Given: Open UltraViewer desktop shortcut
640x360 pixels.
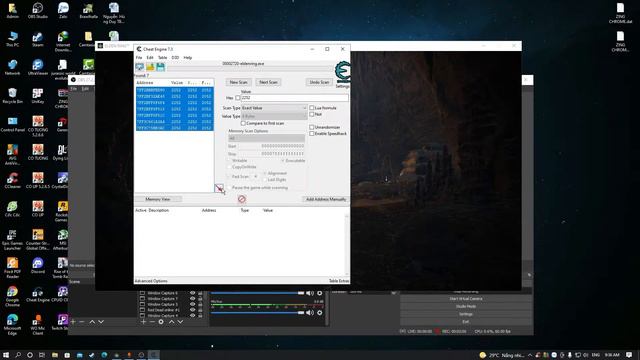Looking at the screenshot, I should click(x=38, y=67).
